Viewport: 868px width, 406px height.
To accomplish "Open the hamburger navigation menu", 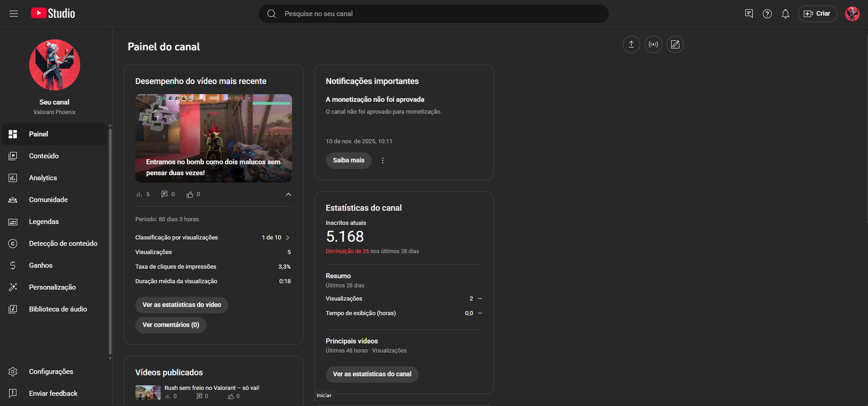I will (x=14, y=14).
